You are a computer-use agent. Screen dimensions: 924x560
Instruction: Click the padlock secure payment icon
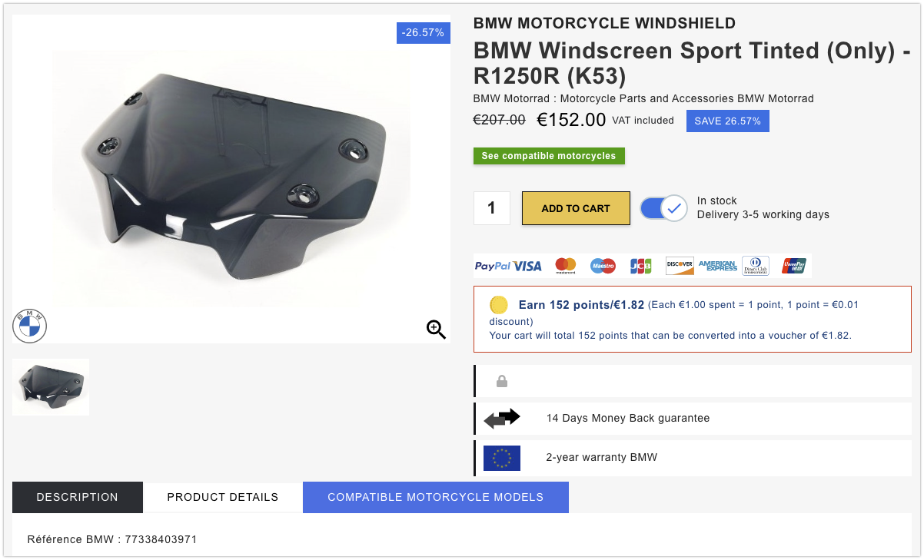click(x=502, y=381)
